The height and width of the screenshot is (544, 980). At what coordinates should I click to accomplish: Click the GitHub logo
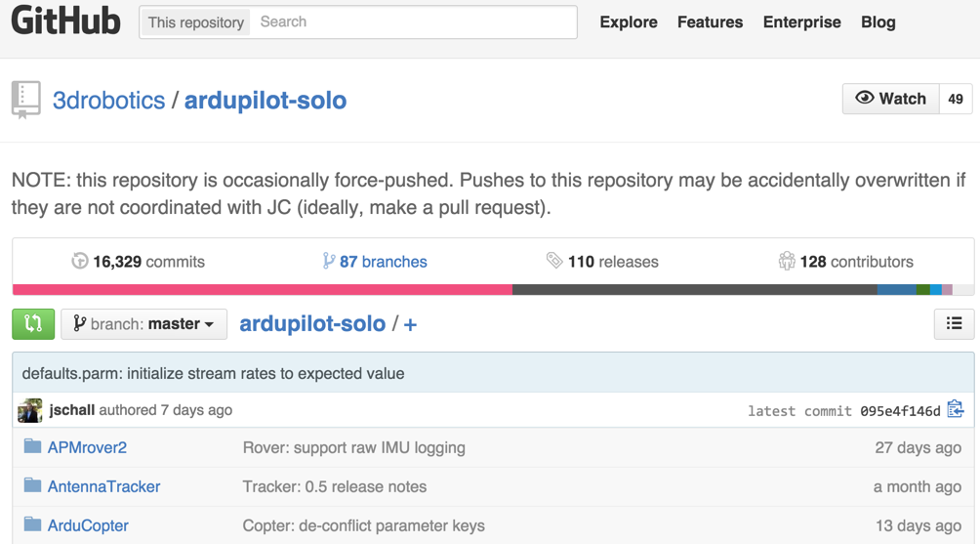click(x=65, y=21)
